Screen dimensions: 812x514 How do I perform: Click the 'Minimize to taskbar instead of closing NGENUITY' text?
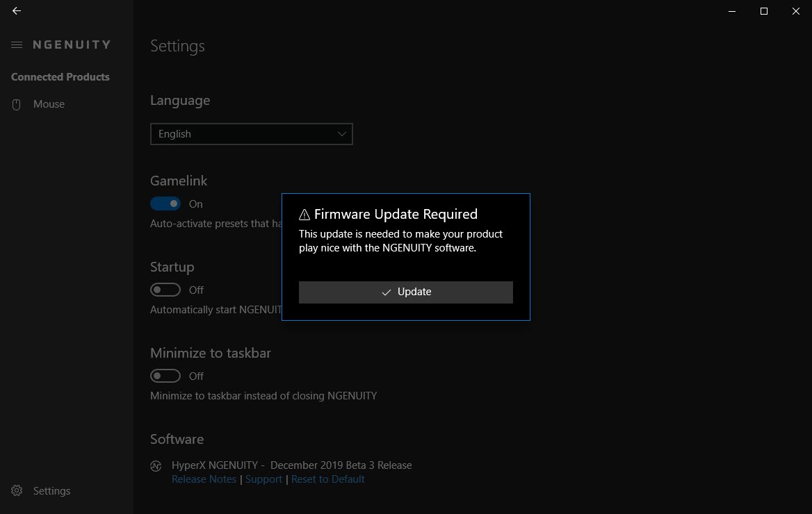pyautogui.click(x=263, y=396)
